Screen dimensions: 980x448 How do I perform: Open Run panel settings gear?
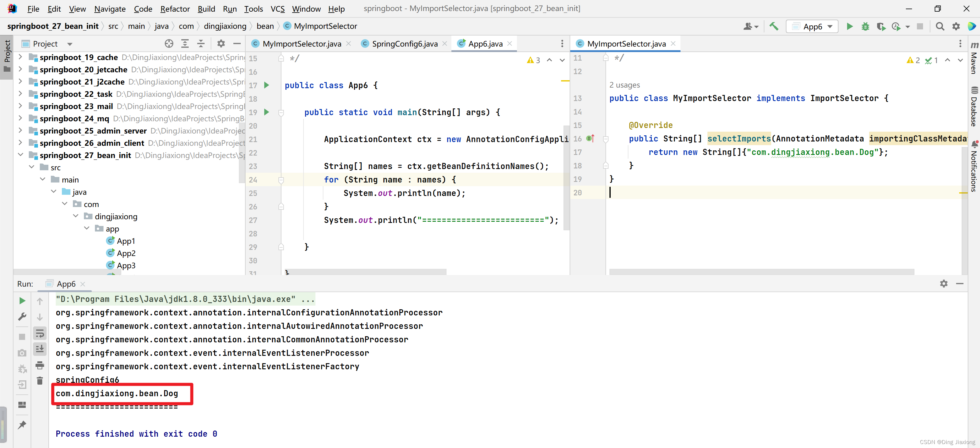click(944, 284)
